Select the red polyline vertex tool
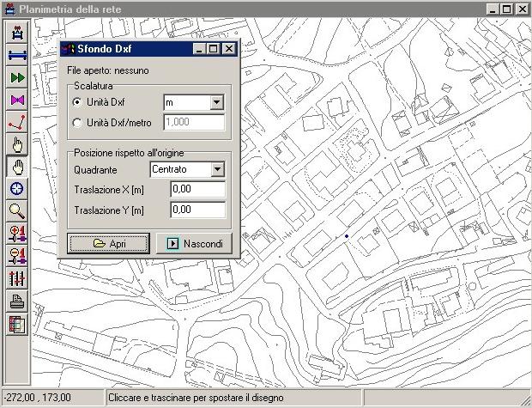Screen dimensions: 532x408 [x=17, y=122]
